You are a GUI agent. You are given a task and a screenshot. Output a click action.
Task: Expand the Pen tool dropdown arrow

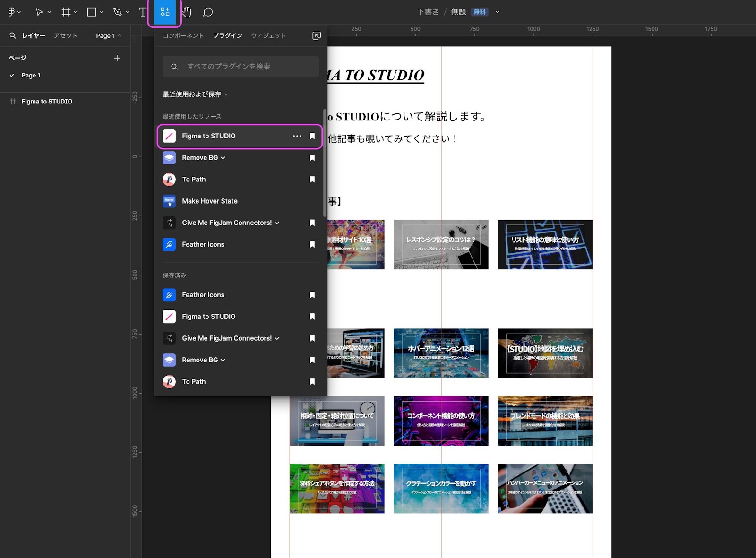coord(128,12)
